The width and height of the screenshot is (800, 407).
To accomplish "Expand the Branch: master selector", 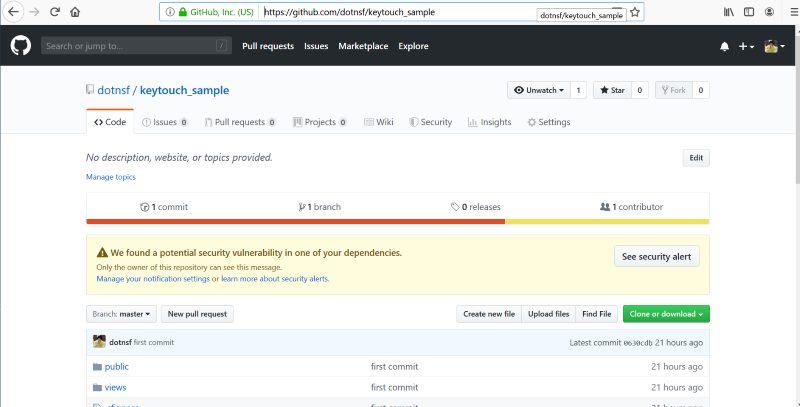I will pyautogui.click(x=122, y=314).
